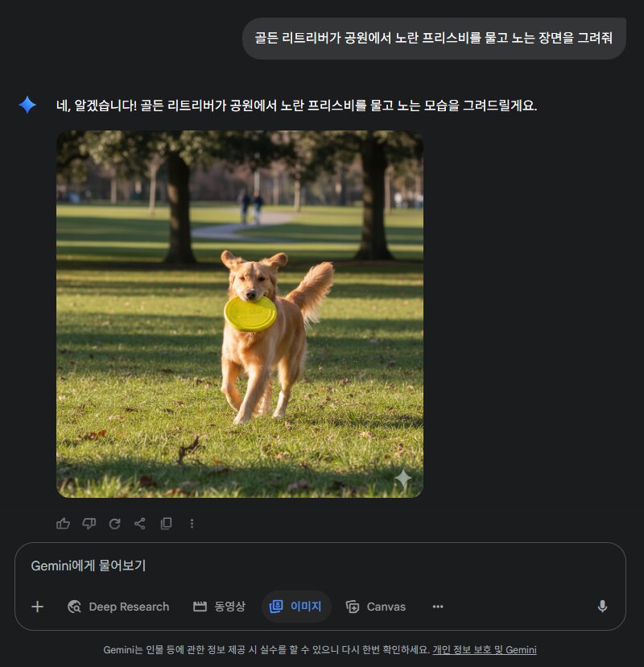Viewport: 644px width, 667px height.
Task: Click the thumbs down feedback icon
Action: coord(89,524)
